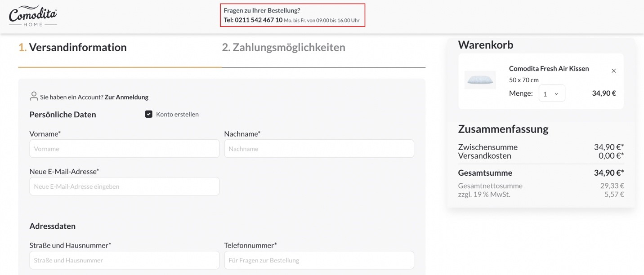This screenshot has height=275, width=644.
Task: Remove Fresh Air Kissen from cart
Action: 613,71
